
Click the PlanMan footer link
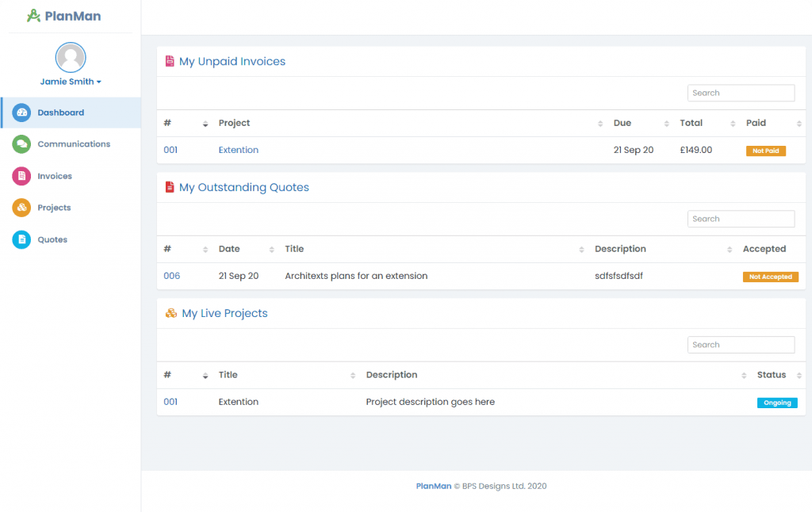point(434,486)
